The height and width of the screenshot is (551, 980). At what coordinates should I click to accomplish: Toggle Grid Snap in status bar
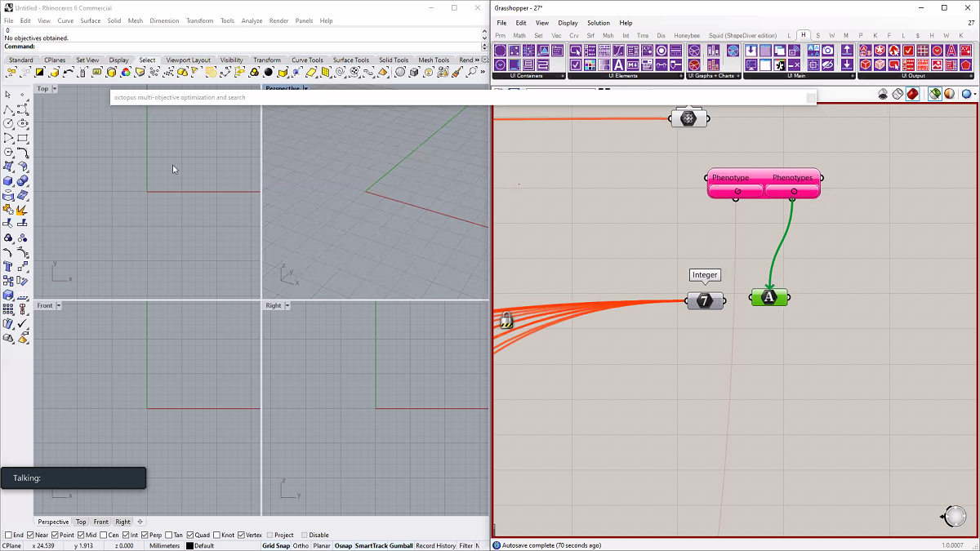point(275,546)
